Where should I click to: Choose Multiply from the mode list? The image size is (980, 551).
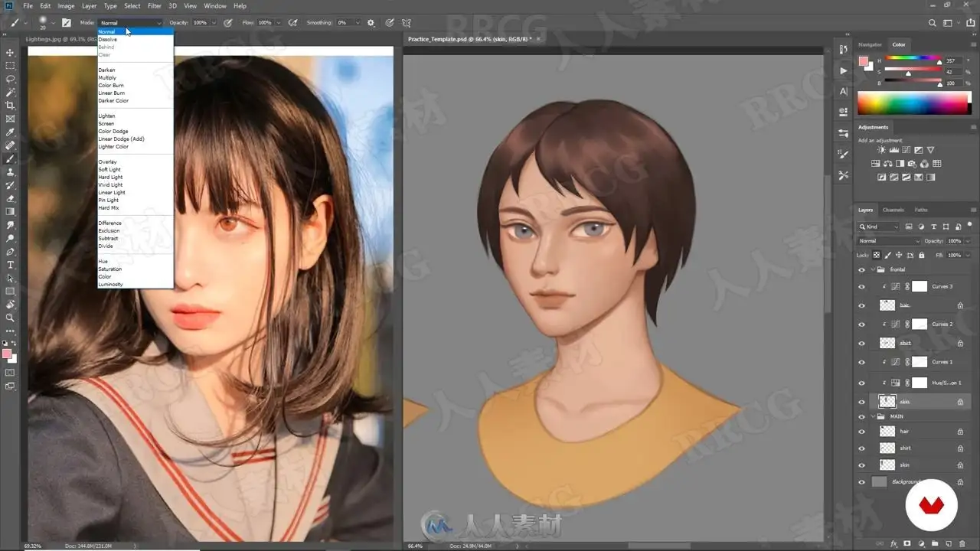point(107,78)
